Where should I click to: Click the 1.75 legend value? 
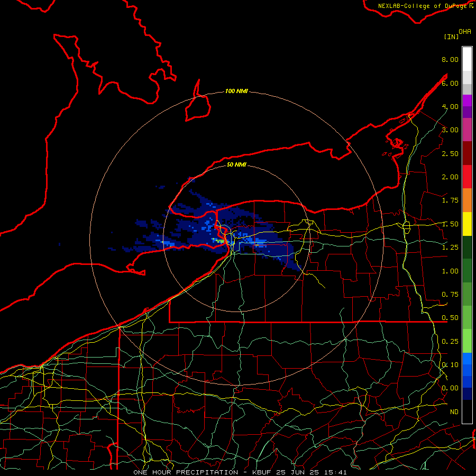450,200
